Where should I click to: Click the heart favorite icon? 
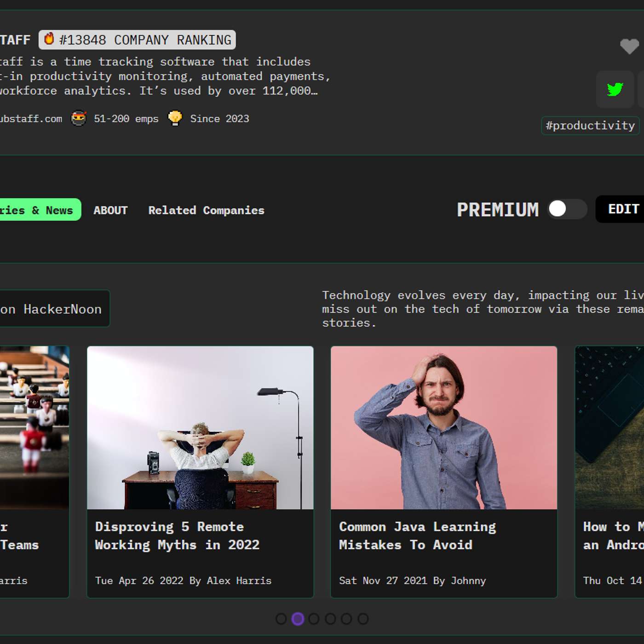[629, 46]
